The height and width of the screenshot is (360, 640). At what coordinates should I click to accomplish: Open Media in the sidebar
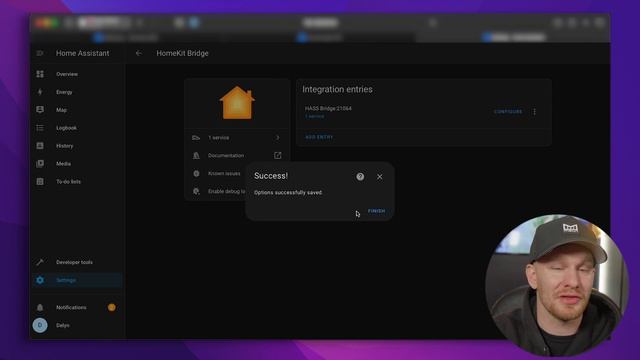(63, 164)
